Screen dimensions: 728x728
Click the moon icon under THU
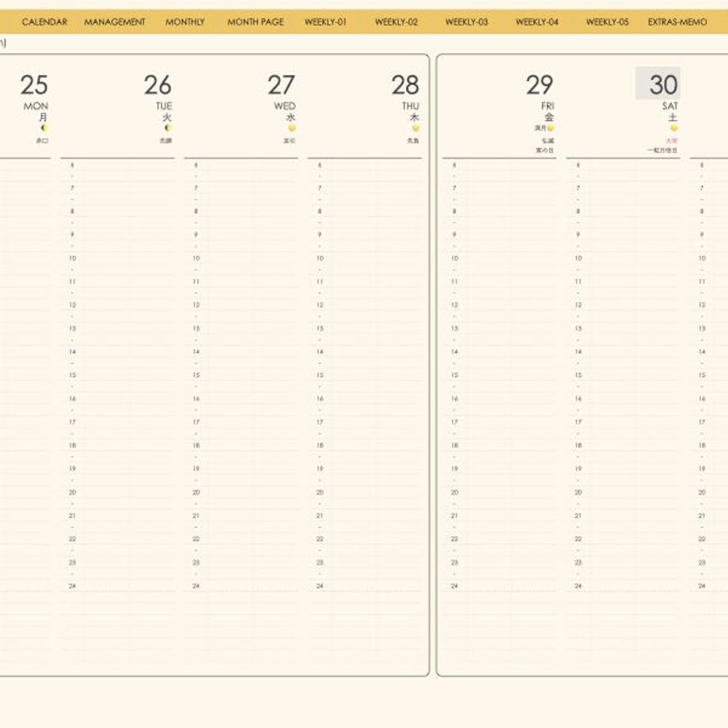[x=415, y=127]
